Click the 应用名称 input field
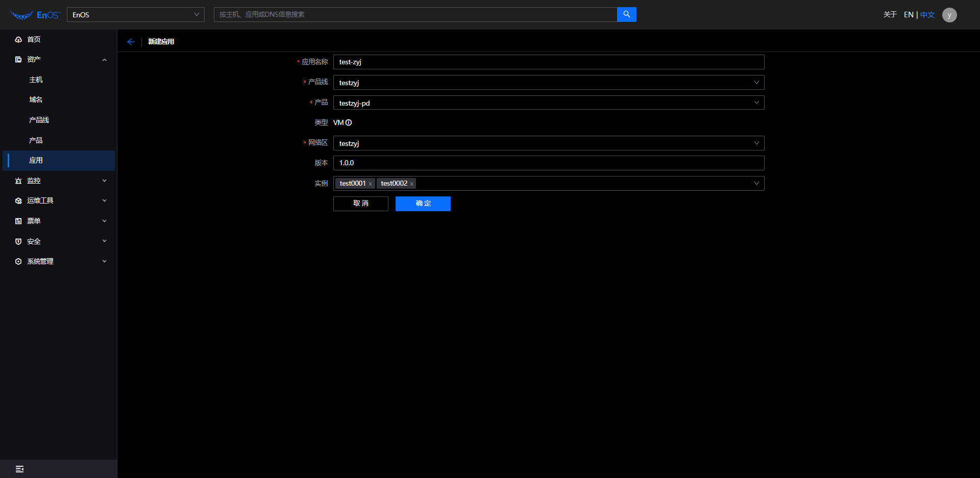This screenshot has height=478, width=980. (x=549, y=62)
